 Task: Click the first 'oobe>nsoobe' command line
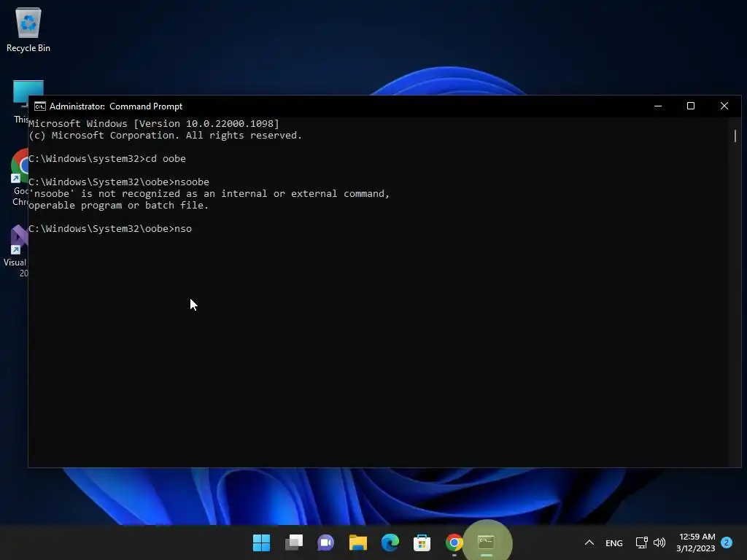coord(119,182)
